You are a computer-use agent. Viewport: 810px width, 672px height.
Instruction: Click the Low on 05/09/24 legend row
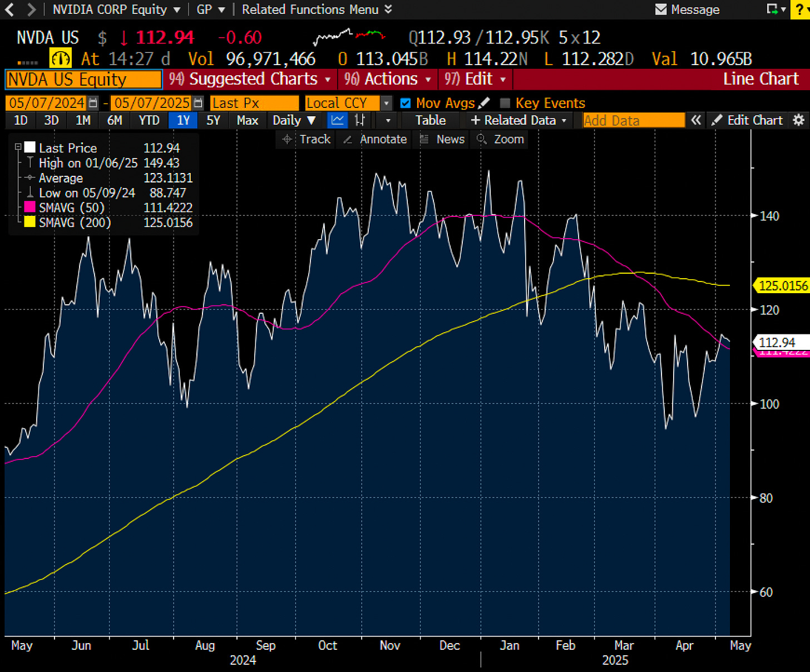(x=102, y=193)
